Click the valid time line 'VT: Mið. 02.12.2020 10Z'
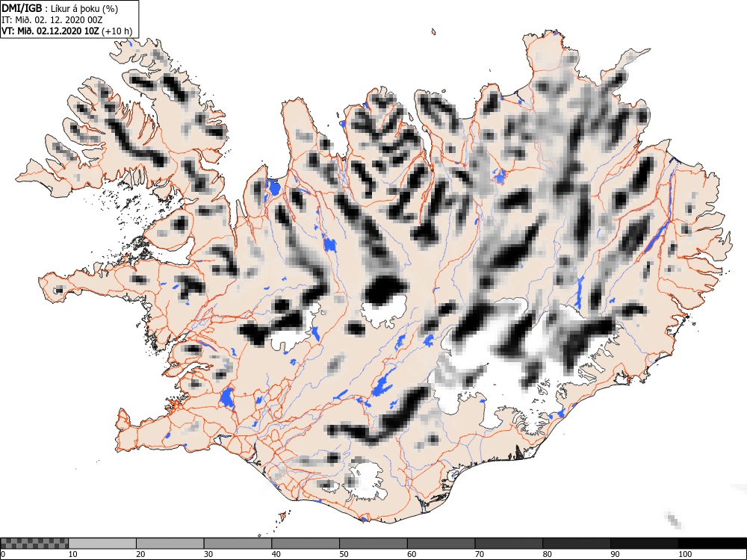This screenshot has width=747, height=560. click(51, 31)
